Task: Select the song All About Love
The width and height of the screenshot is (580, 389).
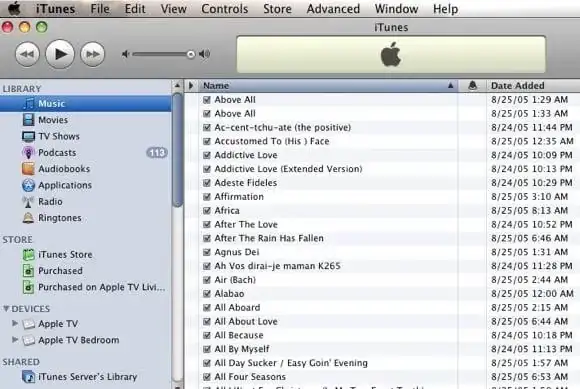Action: click(x=246, y=321)
